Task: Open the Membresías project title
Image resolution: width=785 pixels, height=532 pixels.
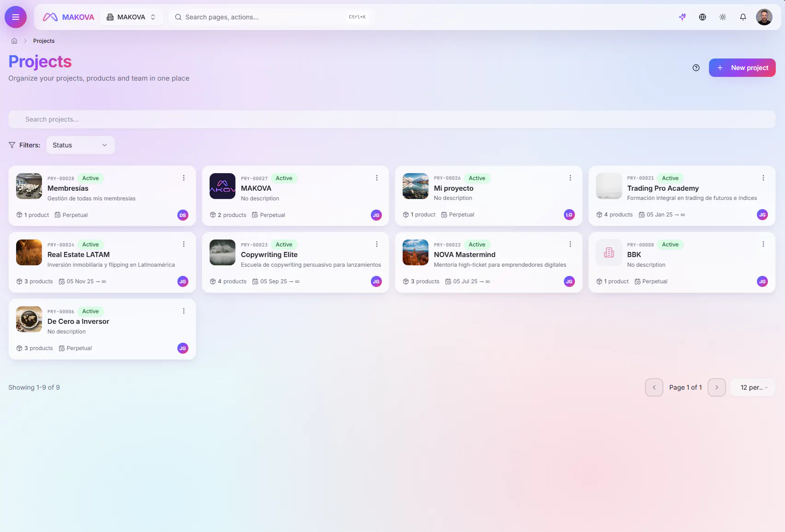Action: pyautogui.click(x=68, y=188)
